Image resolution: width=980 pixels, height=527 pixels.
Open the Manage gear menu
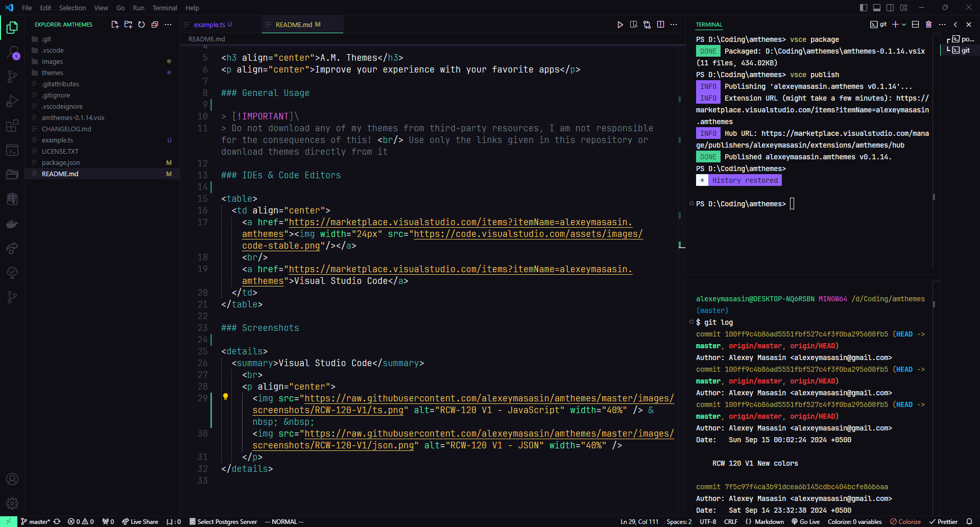[x=12, y=504]
